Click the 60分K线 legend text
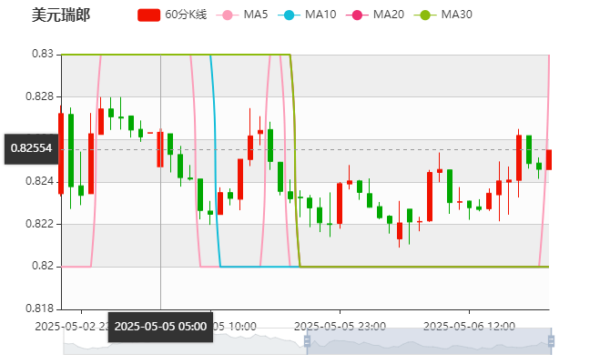 pyautogui.click(x=186, y=15)
